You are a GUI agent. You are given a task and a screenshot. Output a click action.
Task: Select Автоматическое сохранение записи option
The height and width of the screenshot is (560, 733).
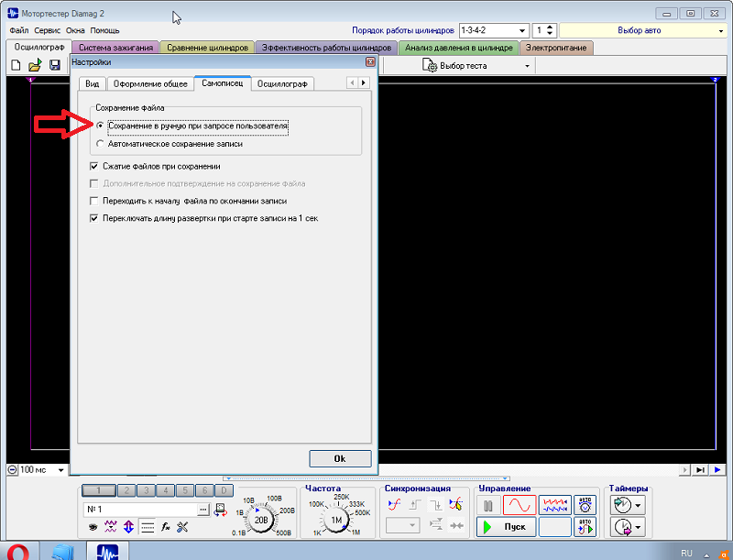tap(100, 144)
